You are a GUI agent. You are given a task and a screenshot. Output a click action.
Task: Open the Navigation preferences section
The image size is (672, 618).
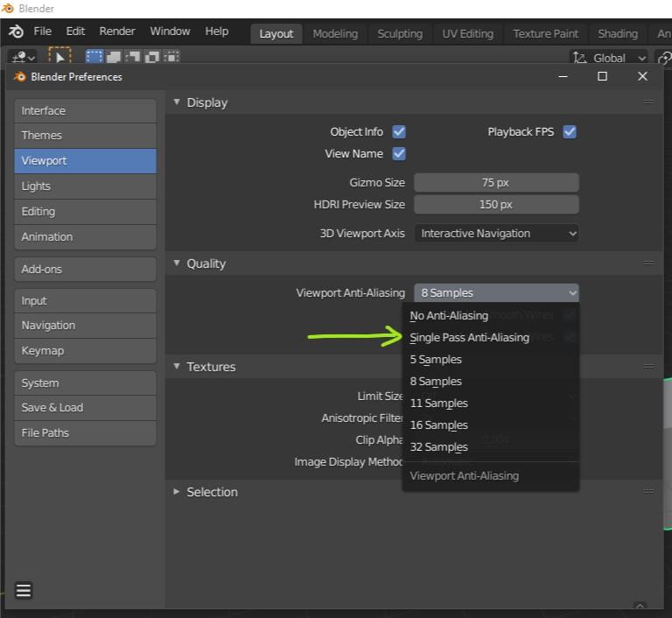pos(85,325)
